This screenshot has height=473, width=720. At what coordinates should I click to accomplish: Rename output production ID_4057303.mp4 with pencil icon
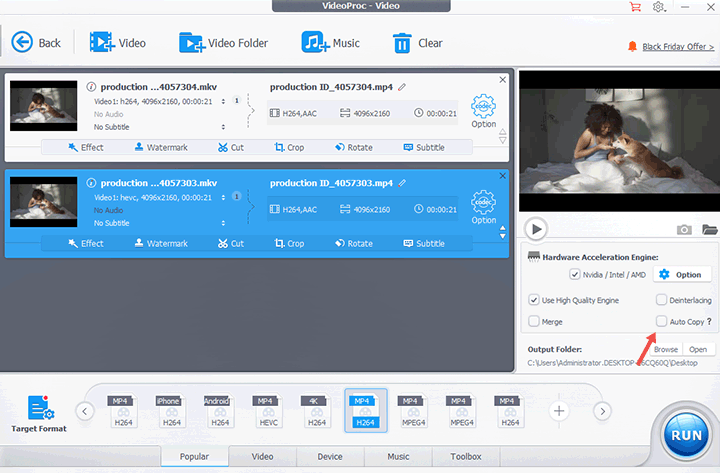pos(402,183)
